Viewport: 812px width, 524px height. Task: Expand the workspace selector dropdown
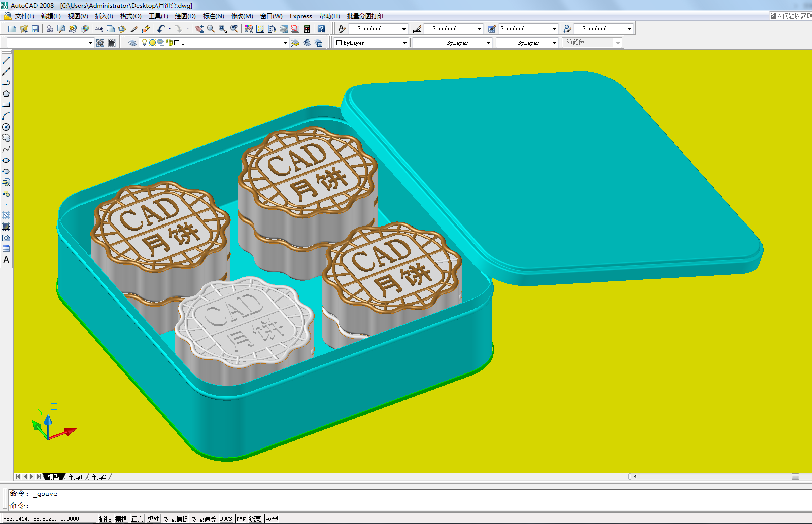(x=90, y=43)
